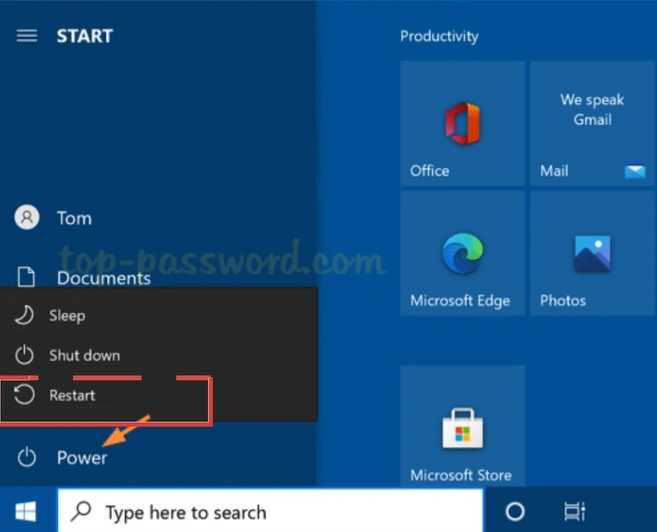Image resolution: width=657 pixels, height=532 pixels.
Task: Open Task View icon on taskbar
Action: [x=574, y=511]
